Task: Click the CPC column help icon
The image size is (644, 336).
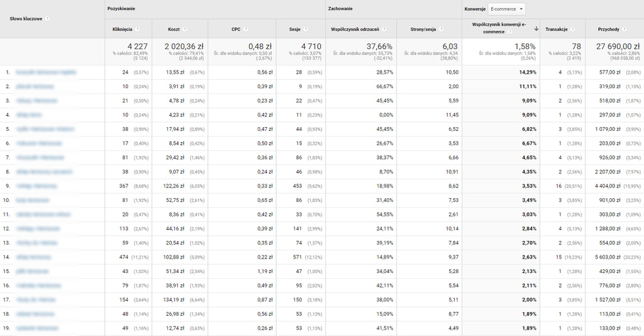Action: (246, 29)
